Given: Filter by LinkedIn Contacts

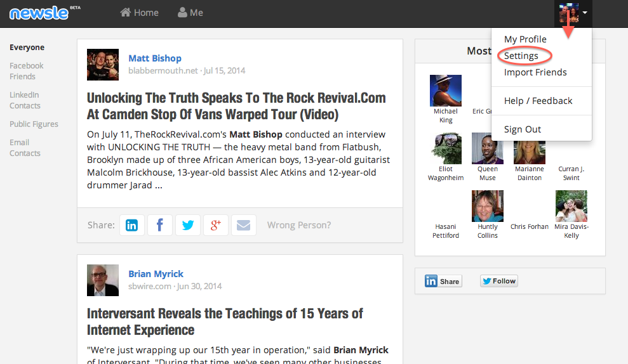Looking at the screenshot, I should pyautogui.click(x=25, y=100).
